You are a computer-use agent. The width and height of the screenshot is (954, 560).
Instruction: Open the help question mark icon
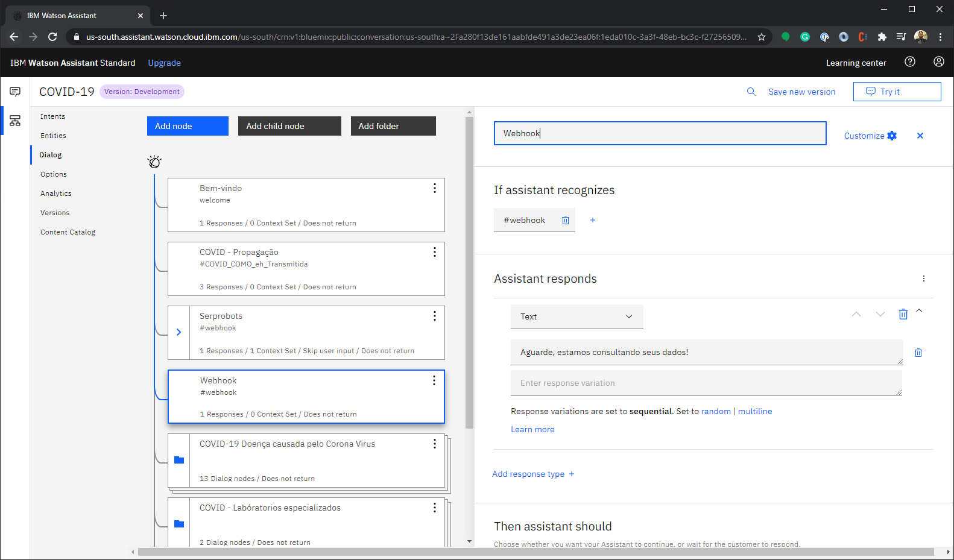tap(910, 61)
